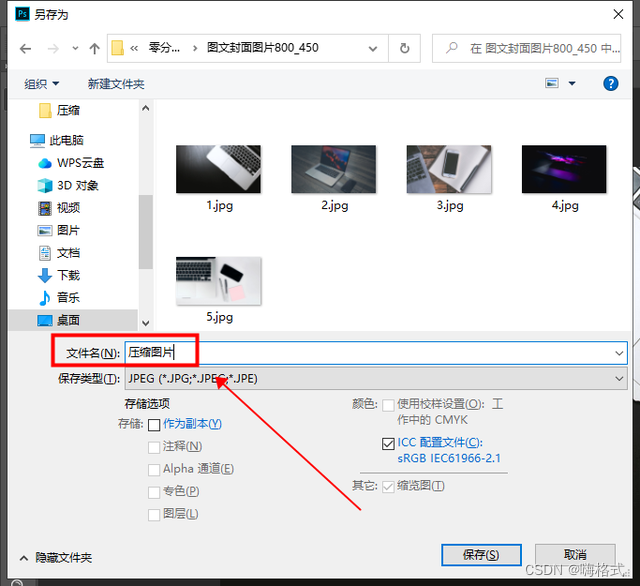Click the 保存 button

tap(481, 555)
